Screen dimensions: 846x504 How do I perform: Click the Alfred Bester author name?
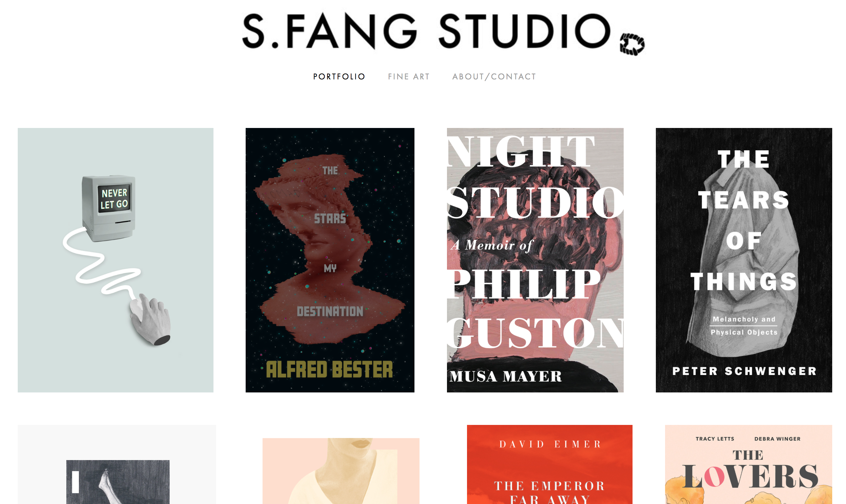[329, 369]
